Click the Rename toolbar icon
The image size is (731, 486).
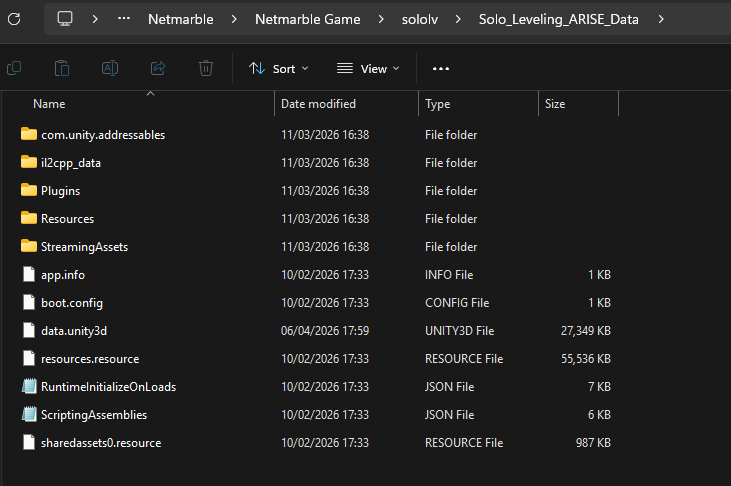pyautogui.click(x=110, y=68)
